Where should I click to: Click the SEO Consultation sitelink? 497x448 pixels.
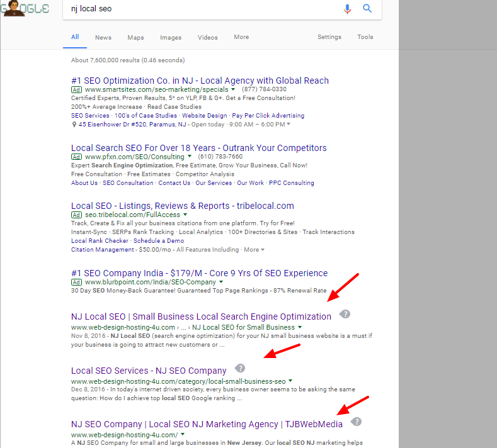[x=128, y=183]
